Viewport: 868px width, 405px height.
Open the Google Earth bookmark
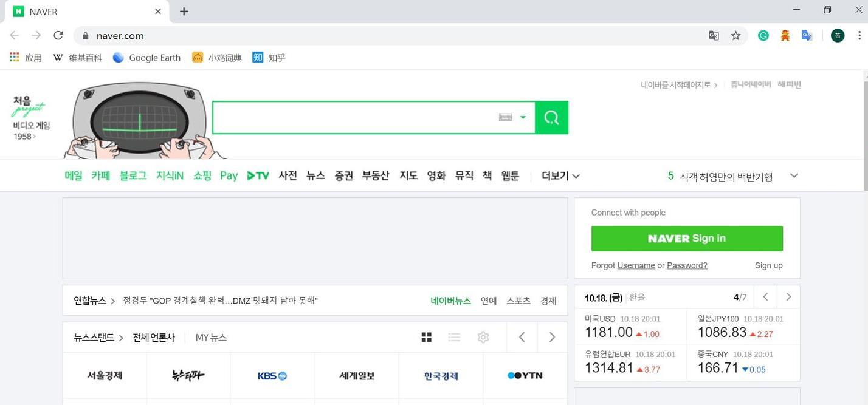(x=146, y=58)
